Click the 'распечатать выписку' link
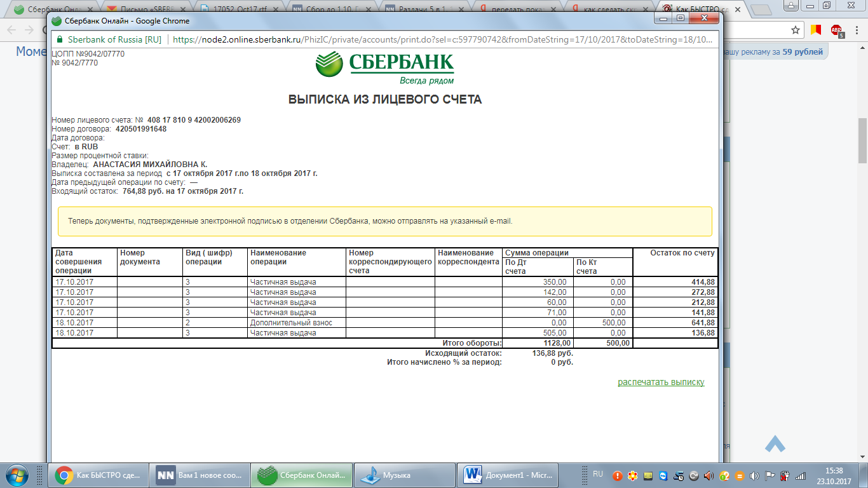Image resolution: width=868 pixels, height=488 pixels. [x=661, y=382]
